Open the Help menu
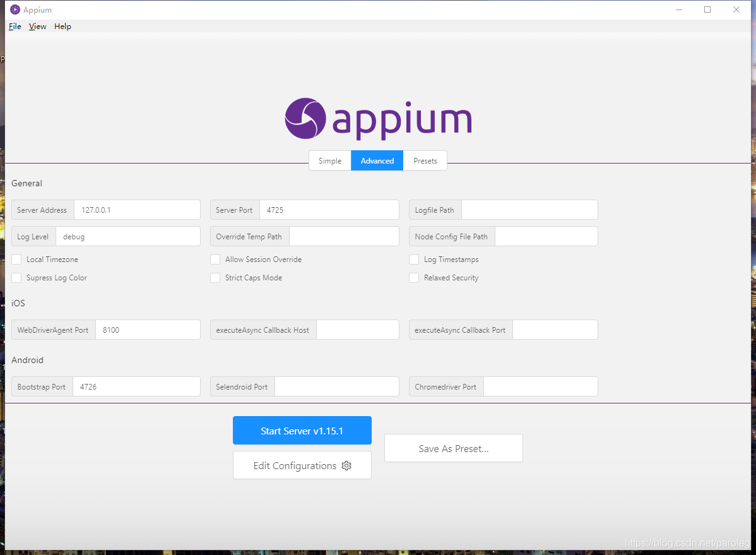This screenshot has height=555, width=756. [62, 26]
